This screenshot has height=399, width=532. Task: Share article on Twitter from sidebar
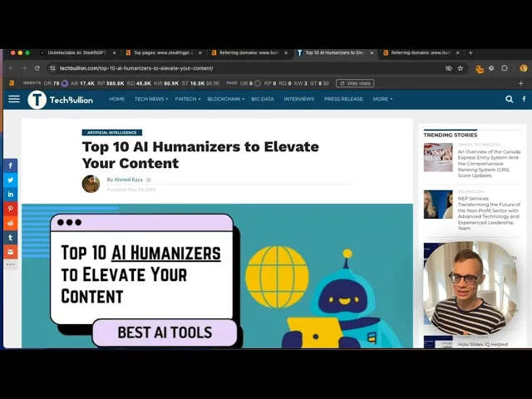tap(11, 180)
